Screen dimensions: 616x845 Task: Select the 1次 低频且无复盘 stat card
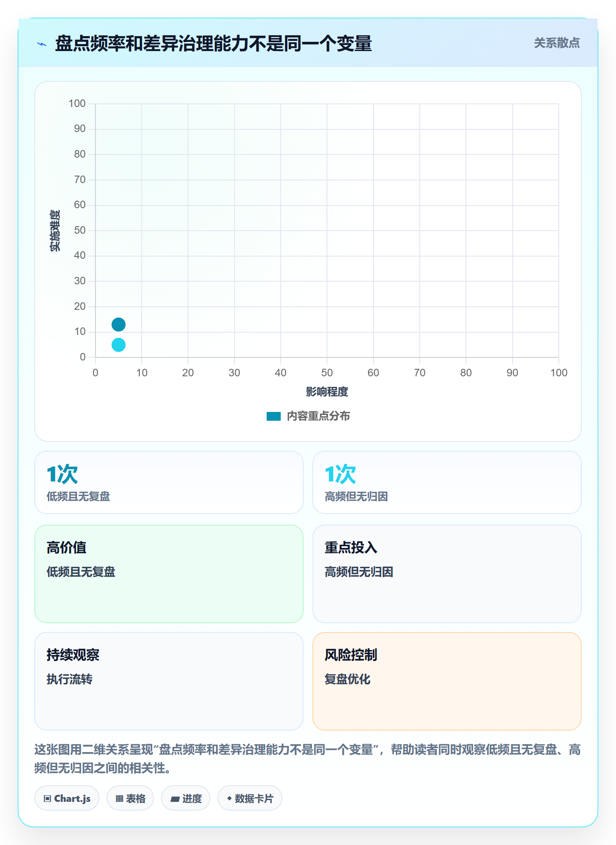pos(169,482)
